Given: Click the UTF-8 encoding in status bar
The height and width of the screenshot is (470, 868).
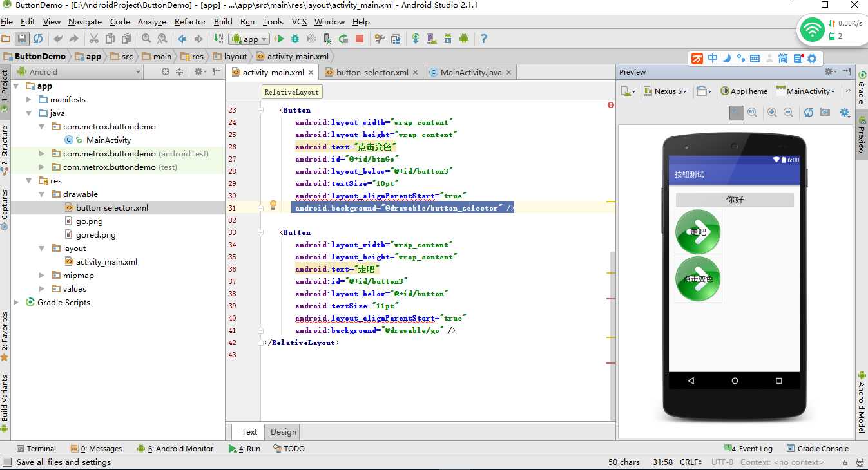Looking at the screenshot, I should pos(722,462).
